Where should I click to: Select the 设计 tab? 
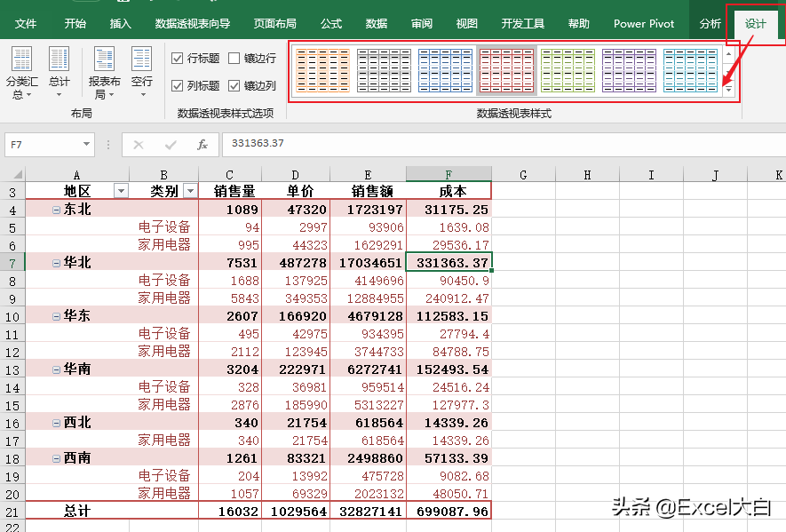756,24
